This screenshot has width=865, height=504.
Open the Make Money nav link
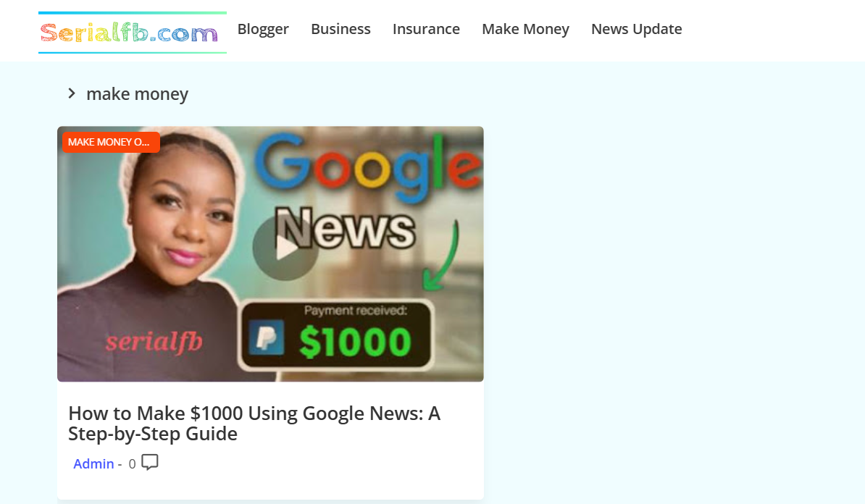[x=525, y=29]
